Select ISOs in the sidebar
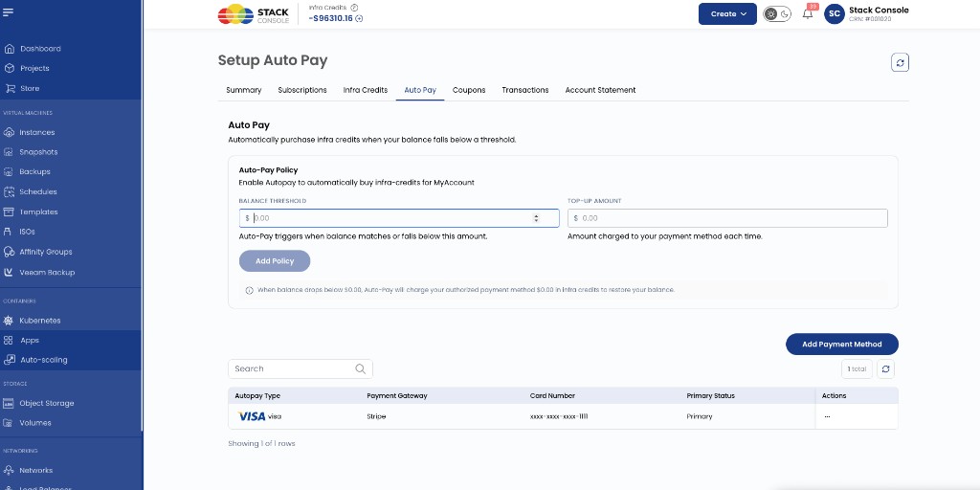The width and height of the screenshot is (980, 490). 27,232
